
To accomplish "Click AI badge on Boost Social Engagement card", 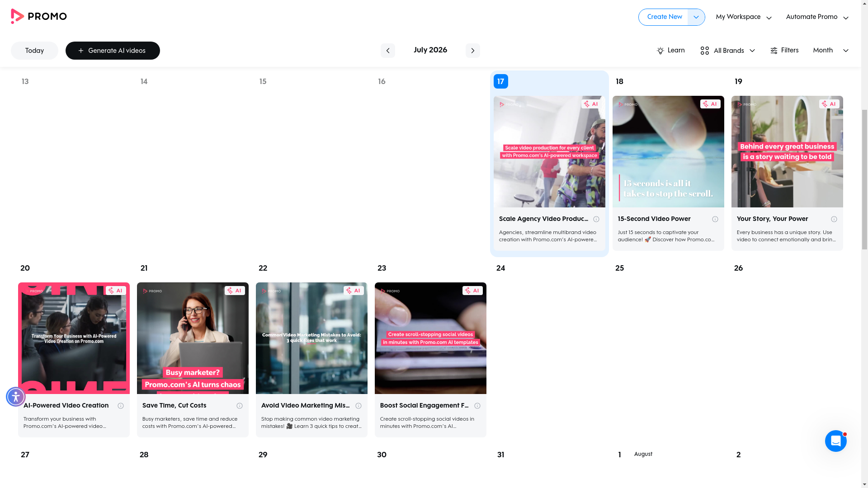I will click(472, 291).
